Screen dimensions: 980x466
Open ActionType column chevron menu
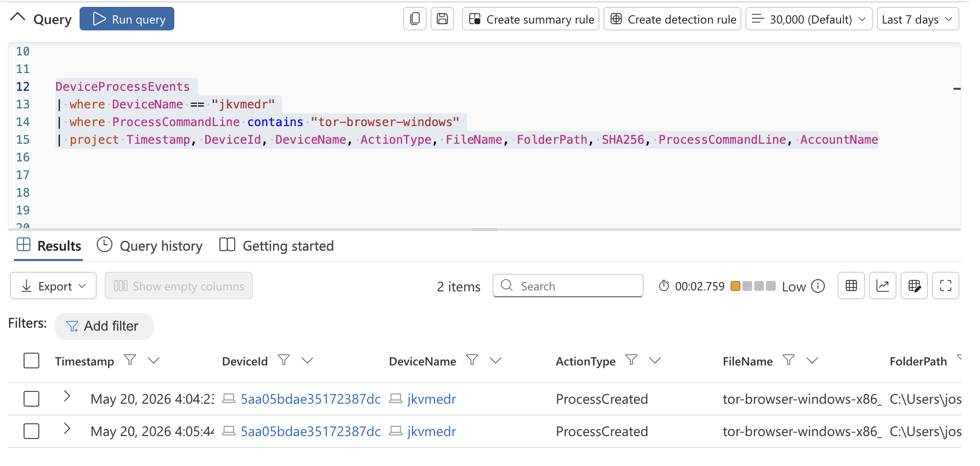(x=655, y=361)
